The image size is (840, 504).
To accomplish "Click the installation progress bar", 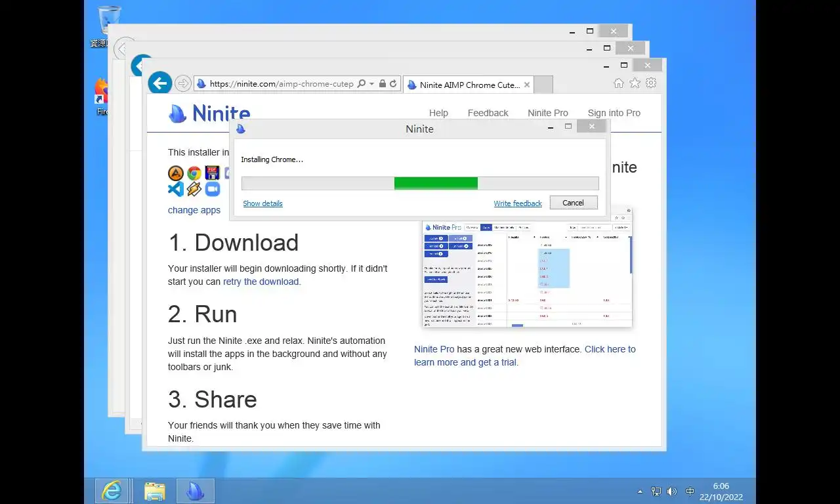I will pyautogui.click(x=420, y=183).
